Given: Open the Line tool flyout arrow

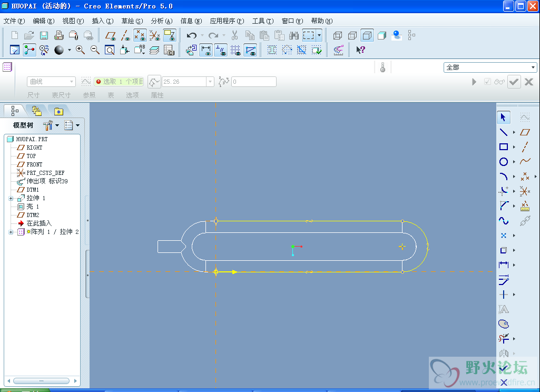Looking at the screenshot, I should coord(514,132).
